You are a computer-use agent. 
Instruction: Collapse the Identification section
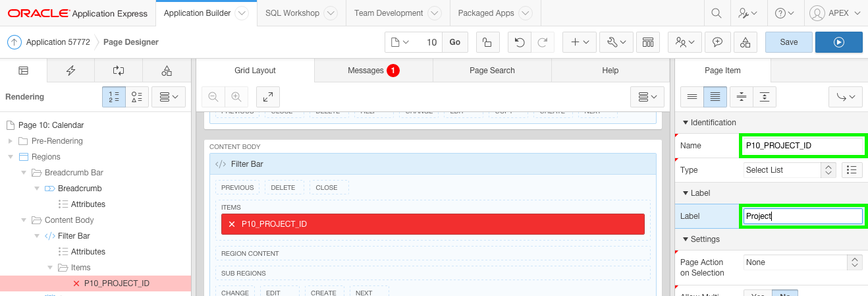click(x=685, y=123)
